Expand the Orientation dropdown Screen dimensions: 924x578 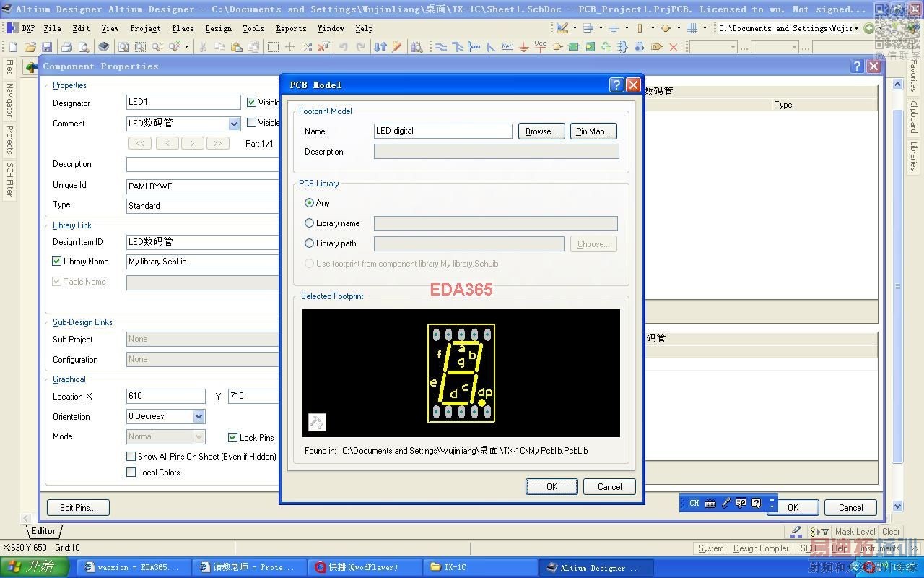pyautogui.click(x=199, y=417)
